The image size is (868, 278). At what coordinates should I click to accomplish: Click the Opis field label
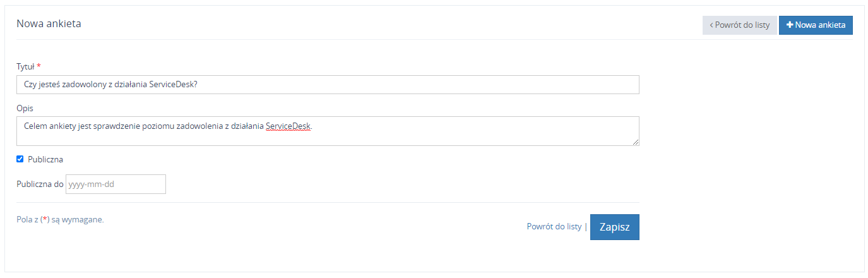[25, 108]
